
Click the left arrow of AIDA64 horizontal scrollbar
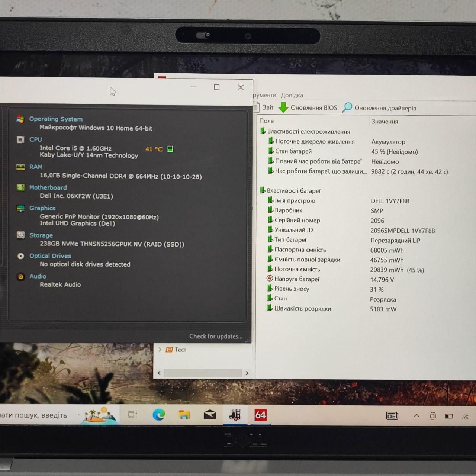tap(159, 373)
